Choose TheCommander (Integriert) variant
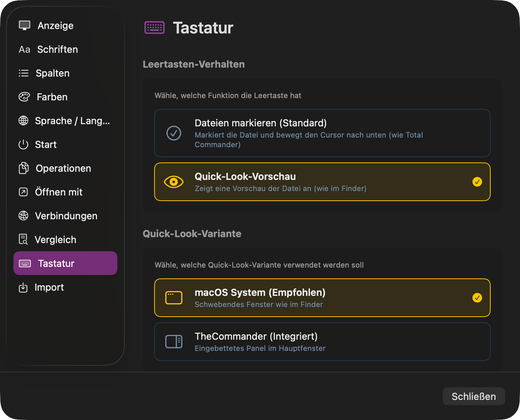Screen dimensions: 520x420 point(322,342)
